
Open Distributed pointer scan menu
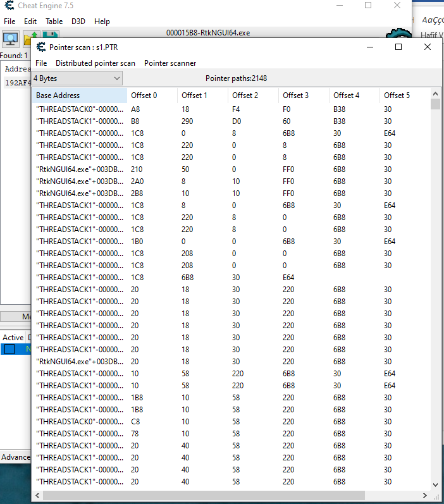(95, 63)
